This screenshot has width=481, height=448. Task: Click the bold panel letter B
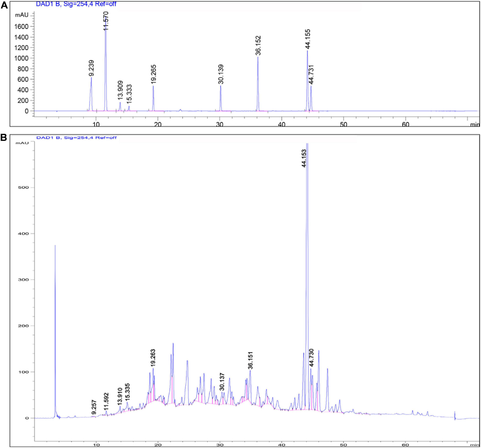[x=4, y=138]
